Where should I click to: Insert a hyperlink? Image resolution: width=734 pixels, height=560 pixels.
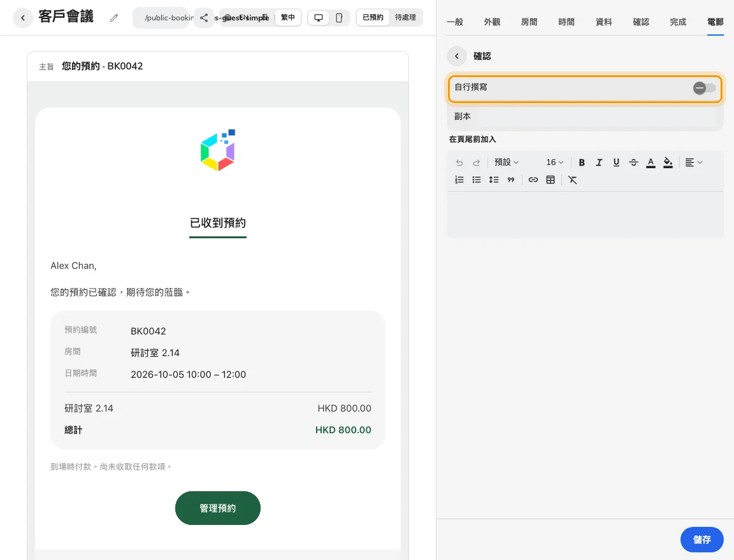tap(533, 180)
